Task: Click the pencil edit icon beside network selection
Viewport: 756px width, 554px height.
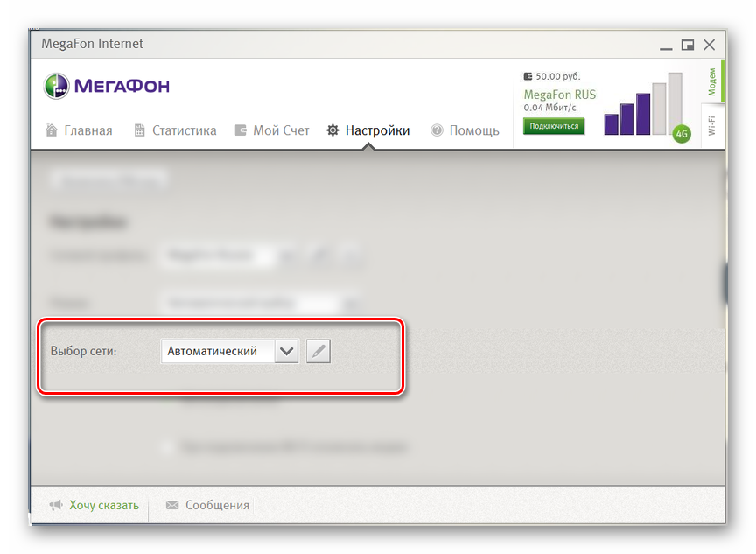Action: 318,351
